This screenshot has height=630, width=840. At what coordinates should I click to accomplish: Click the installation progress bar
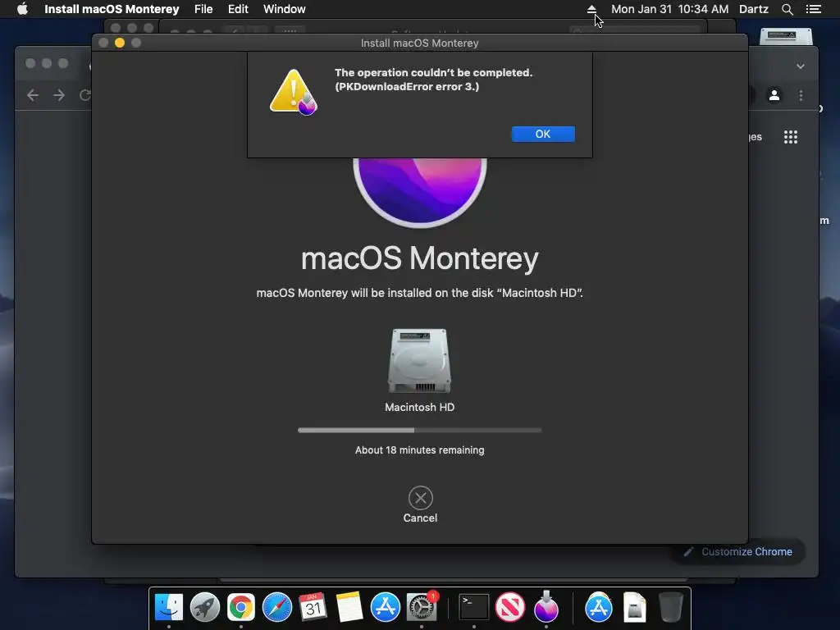point(419,430)
